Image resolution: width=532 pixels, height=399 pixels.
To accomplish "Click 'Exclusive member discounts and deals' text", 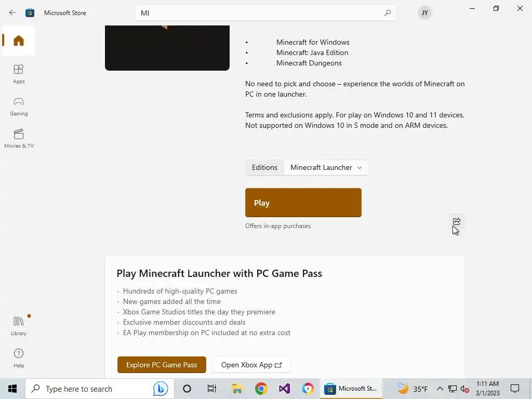I will pyautogui.click(x=184, y=322).
